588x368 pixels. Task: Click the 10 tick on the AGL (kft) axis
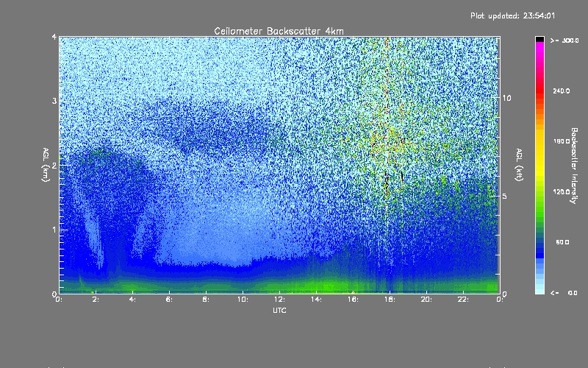[506, 98]
